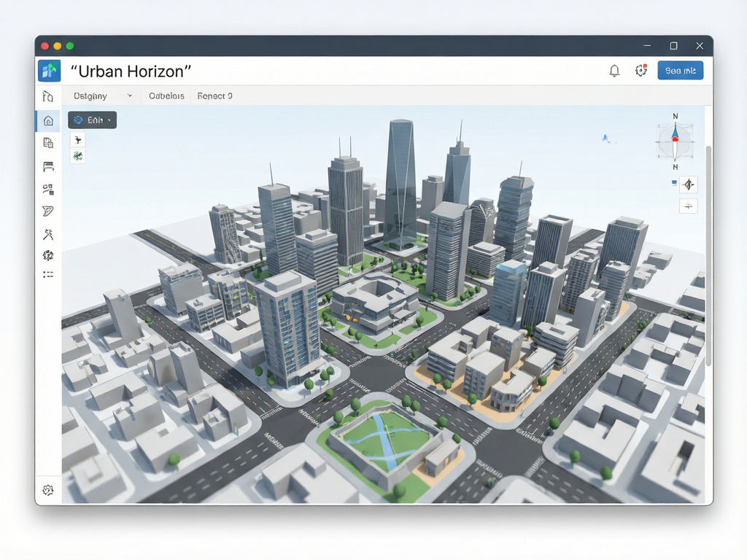The width and height of the screenshot is (747, 560).
Task: Switch to the 'Odbelois' tab
Action: coord(166,96)
